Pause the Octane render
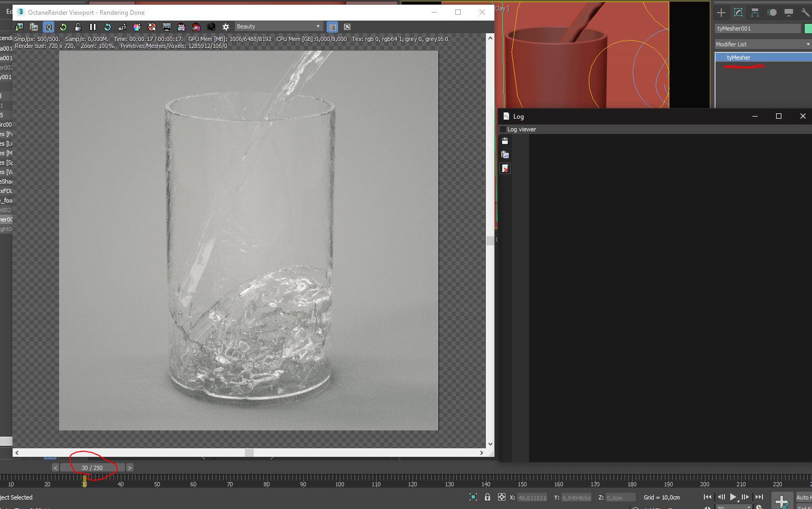 (x=93, y=27)
